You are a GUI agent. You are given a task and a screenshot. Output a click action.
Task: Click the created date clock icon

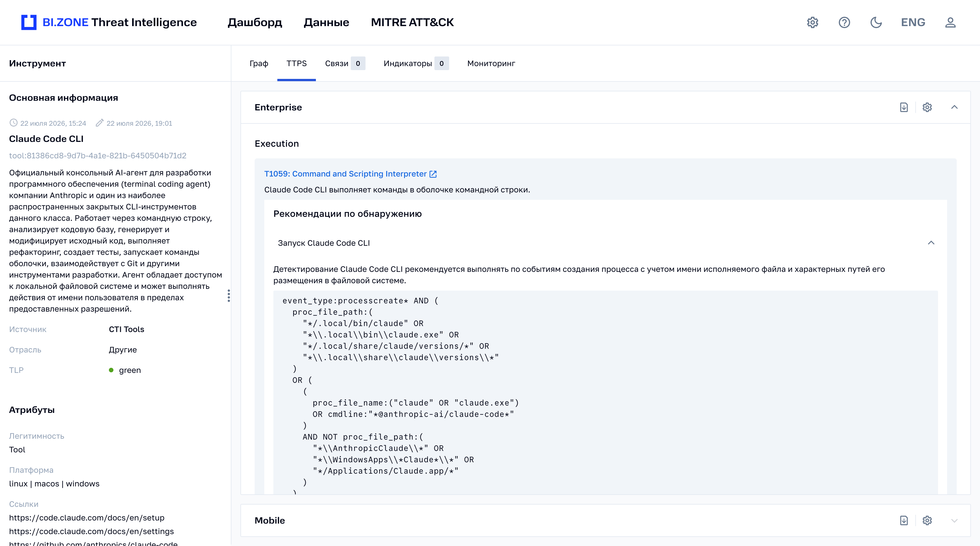point(13,123)
